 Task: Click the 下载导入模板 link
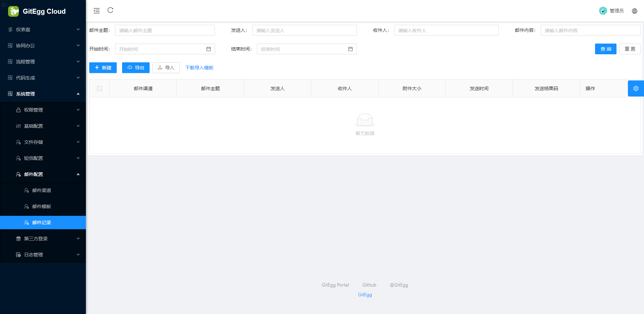[x=199, y=67]
